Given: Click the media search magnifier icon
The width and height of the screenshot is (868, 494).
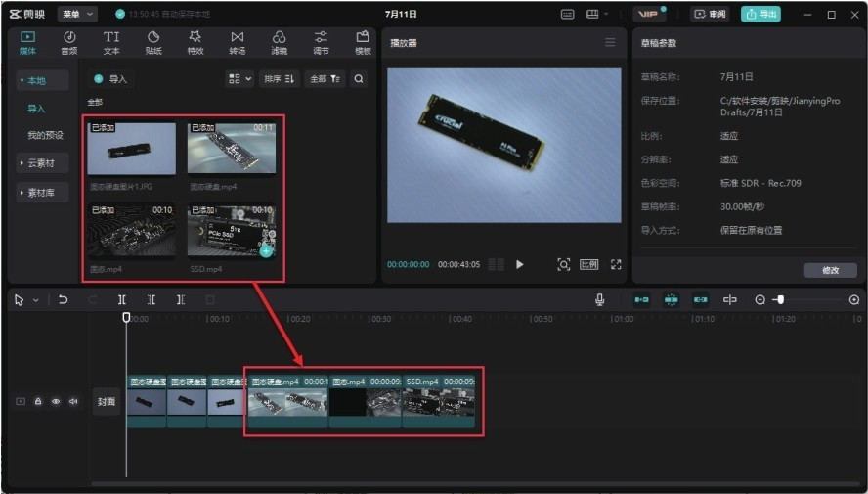Looking at the screenshot, I should pos(359,79).
